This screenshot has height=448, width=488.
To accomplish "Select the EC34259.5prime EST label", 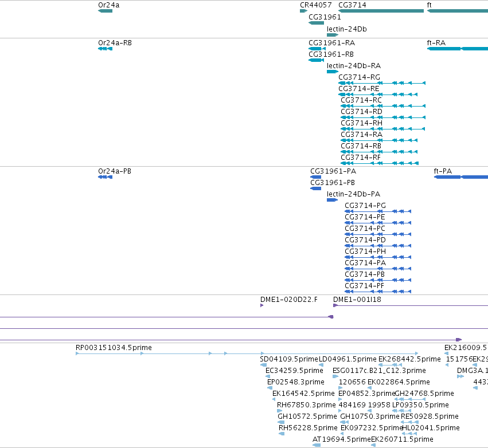I will coord(294,371).
